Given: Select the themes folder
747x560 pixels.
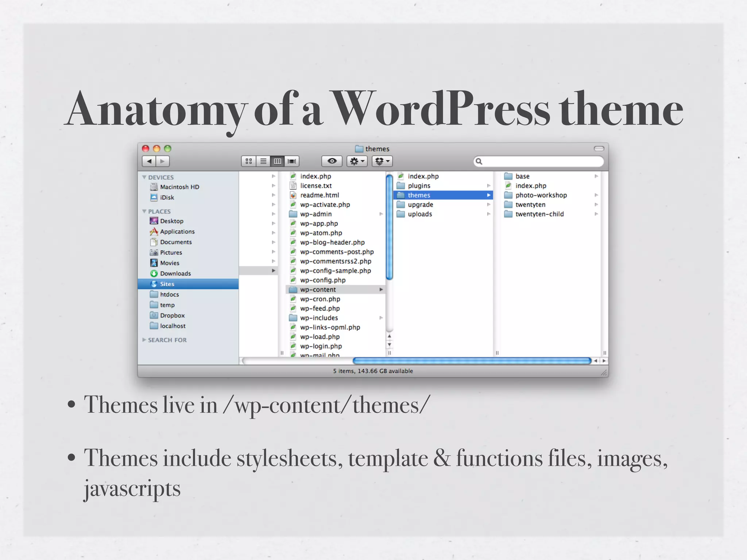Looking at the screenshot, I should coord(443,195).
